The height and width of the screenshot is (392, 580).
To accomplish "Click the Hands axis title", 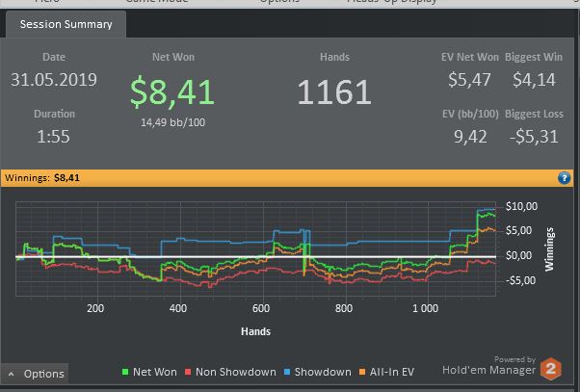I will coord(255,331).
